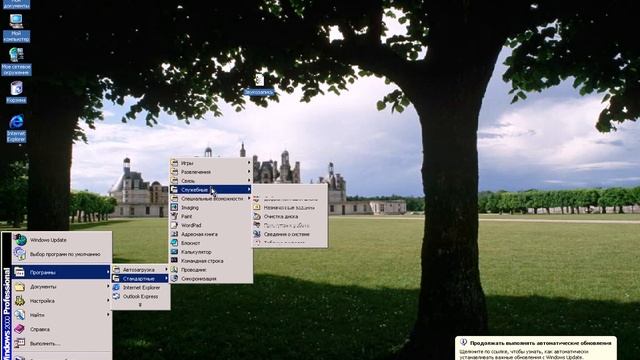Open Очистка диска disk cleanup
This screenshot has height=360, width=640.
[289, 217]
